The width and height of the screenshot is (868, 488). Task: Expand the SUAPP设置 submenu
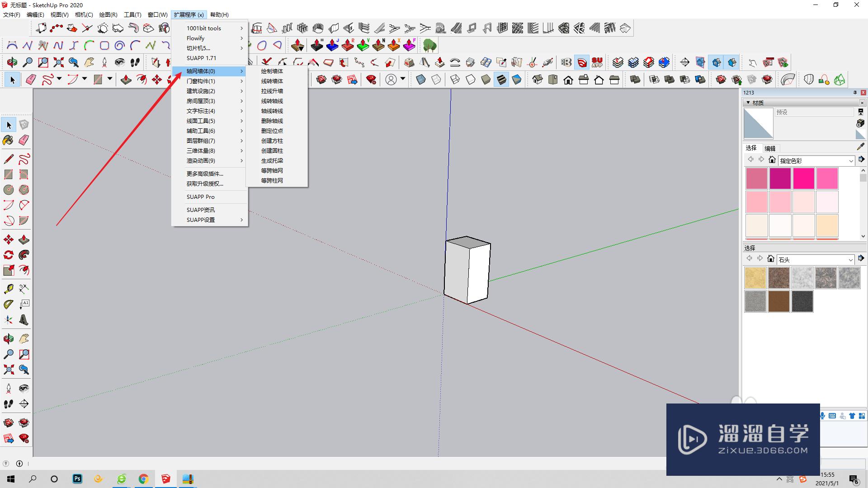click(210, 220)
